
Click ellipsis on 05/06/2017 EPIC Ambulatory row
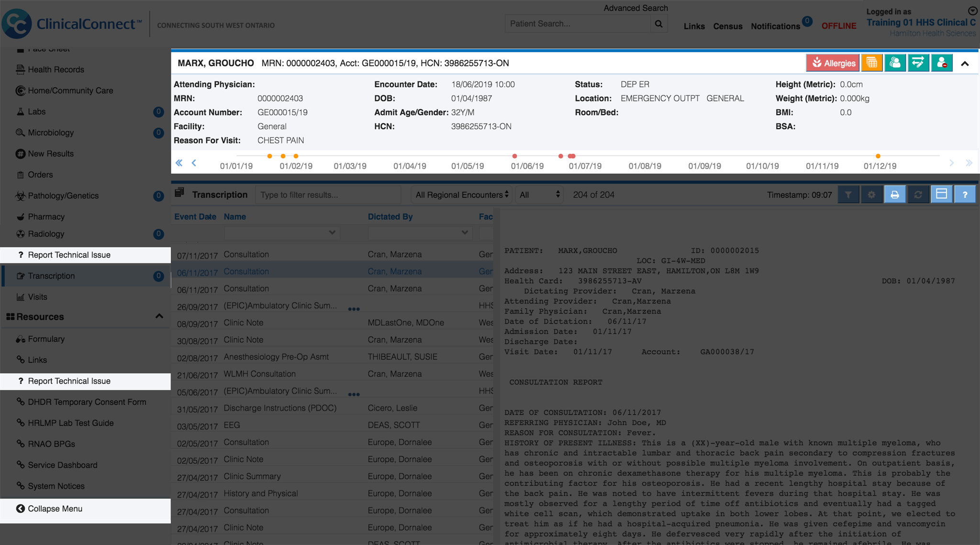tap(354, 394)
